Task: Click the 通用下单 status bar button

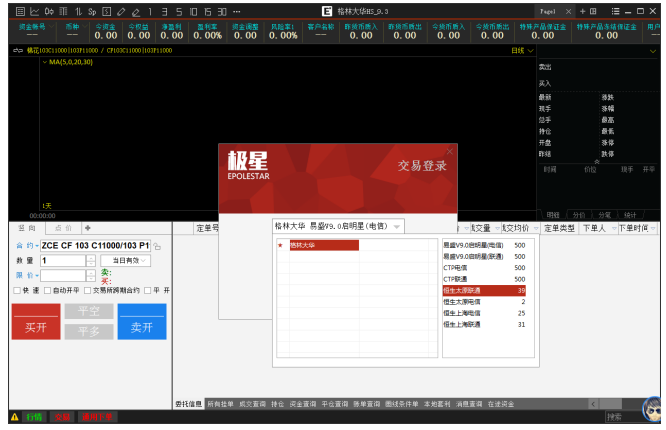Action: [x=97, y=417]
